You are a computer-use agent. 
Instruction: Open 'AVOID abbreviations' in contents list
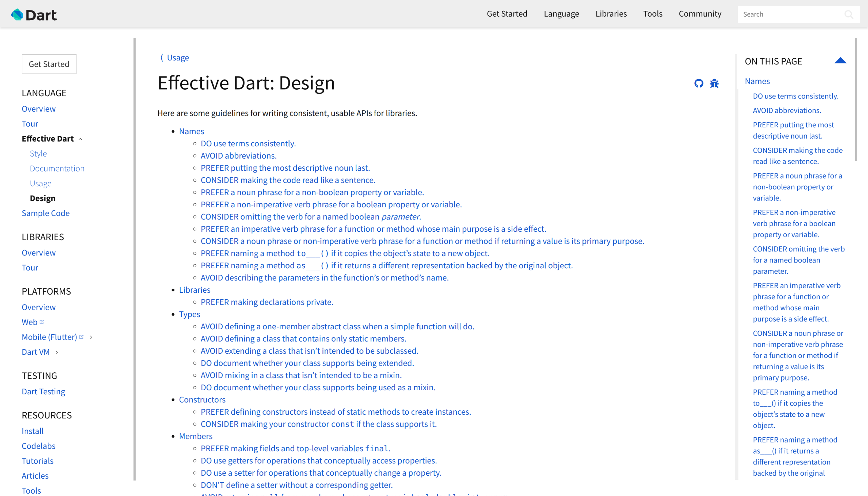(239, 156)
